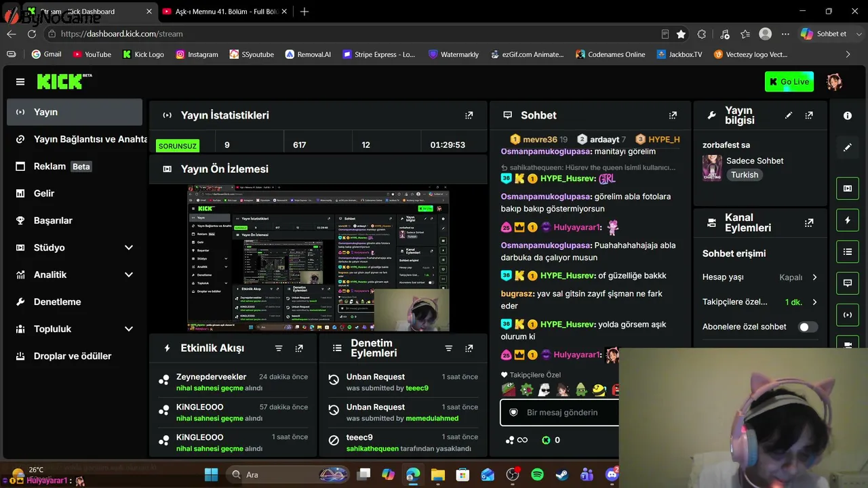
Task: Click the info icon in the right rail
Action: pos(848,116)
